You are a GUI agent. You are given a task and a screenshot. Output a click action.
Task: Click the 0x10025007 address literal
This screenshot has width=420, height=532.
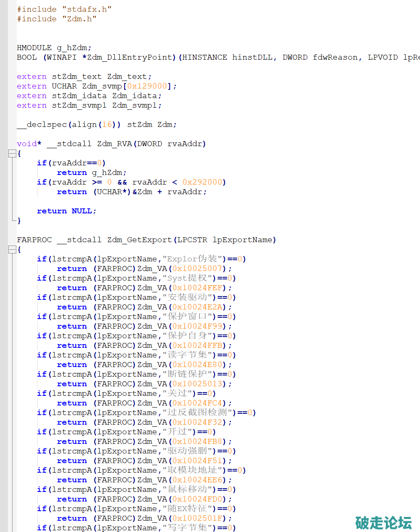click(x=197, y=269)
